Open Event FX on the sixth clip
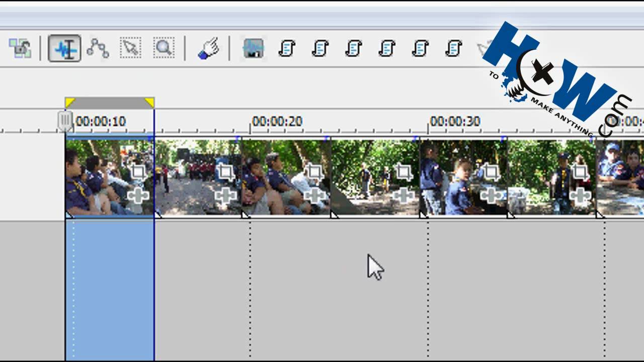 coord(580,196)
